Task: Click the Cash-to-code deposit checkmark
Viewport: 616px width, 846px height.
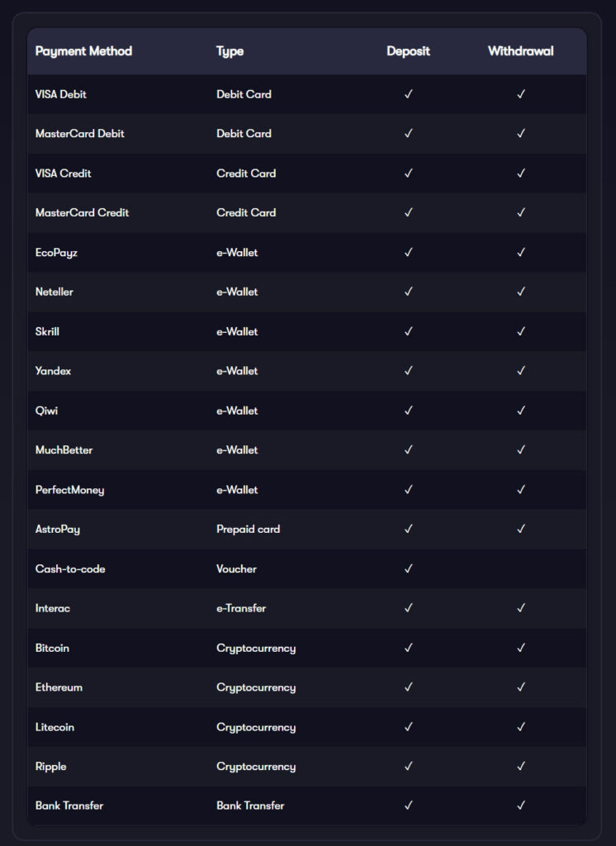Action: [x=409, y=568]
